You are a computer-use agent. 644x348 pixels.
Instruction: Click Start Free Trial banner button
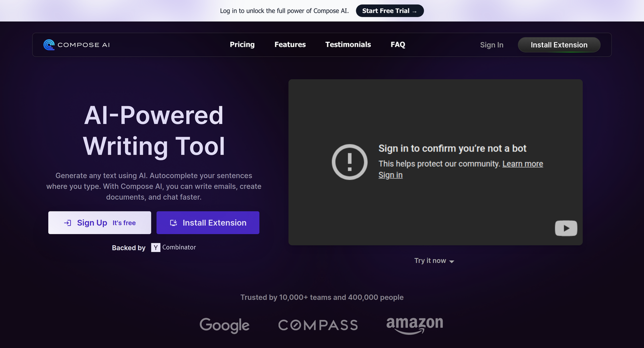click(390, 11)
